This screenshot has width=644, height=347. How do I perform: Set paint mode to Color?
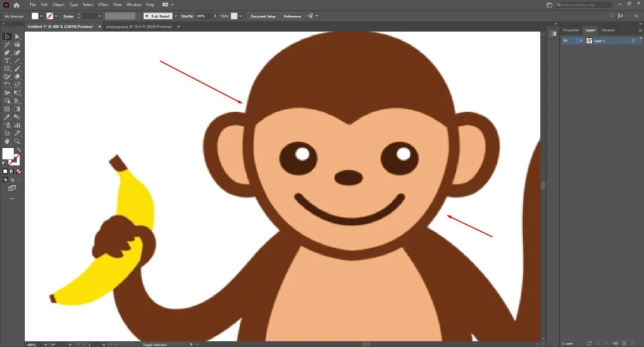coord(5,171)
